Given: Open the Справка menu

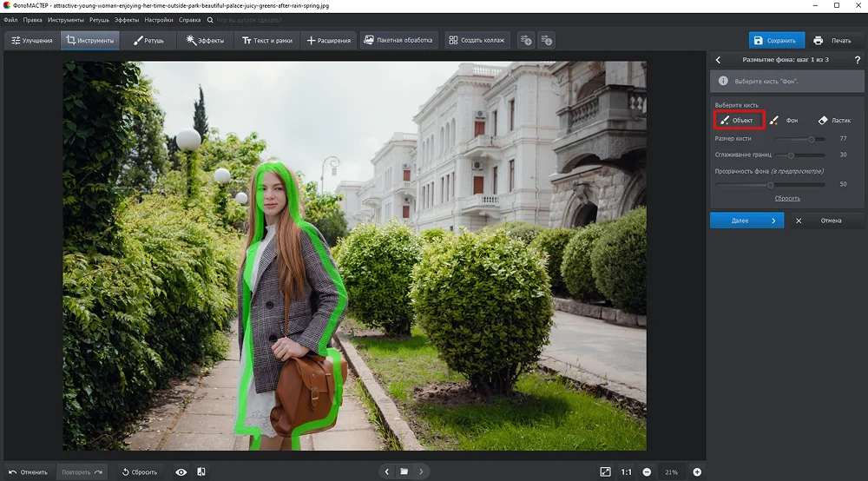Looking at the screenshot, I should (189, 20).
